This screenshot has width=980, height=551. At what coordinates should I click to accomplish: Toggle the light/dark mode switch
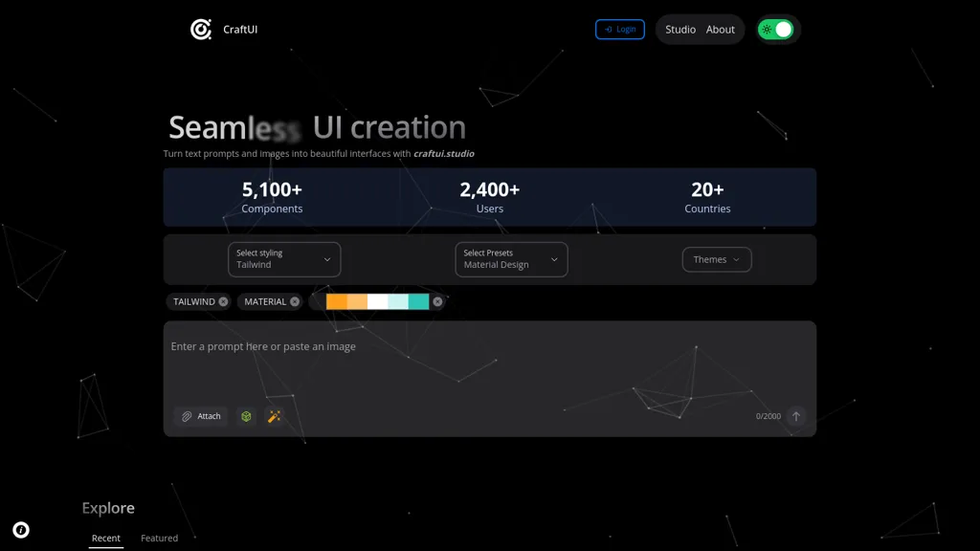point(775,30)
